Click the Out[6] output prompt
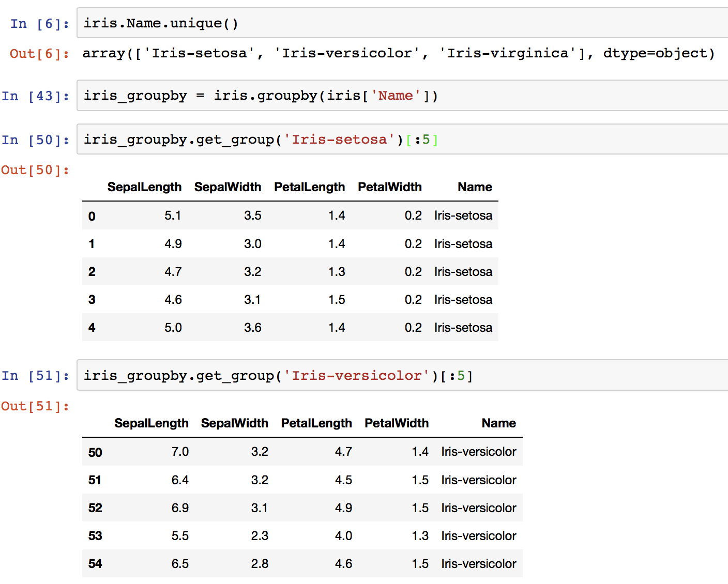Viewport: 728px width, 584px height. pos(39,54)
